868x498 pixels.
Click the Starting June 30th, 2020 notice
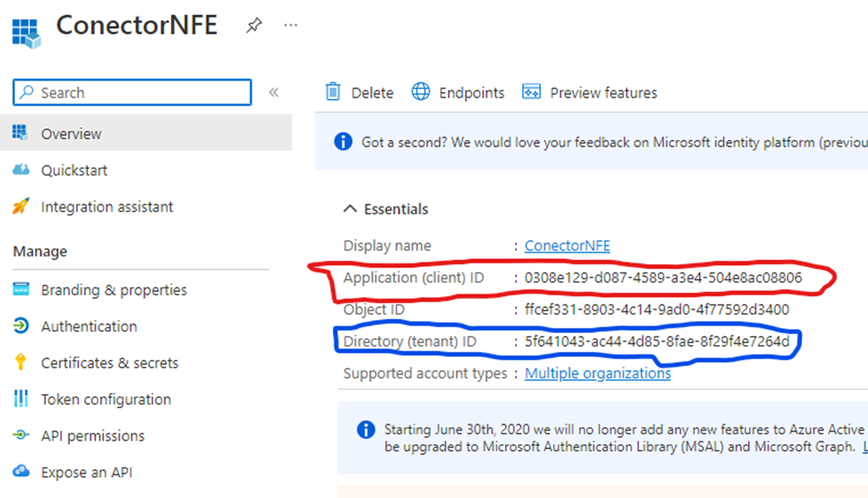(626, 438)
